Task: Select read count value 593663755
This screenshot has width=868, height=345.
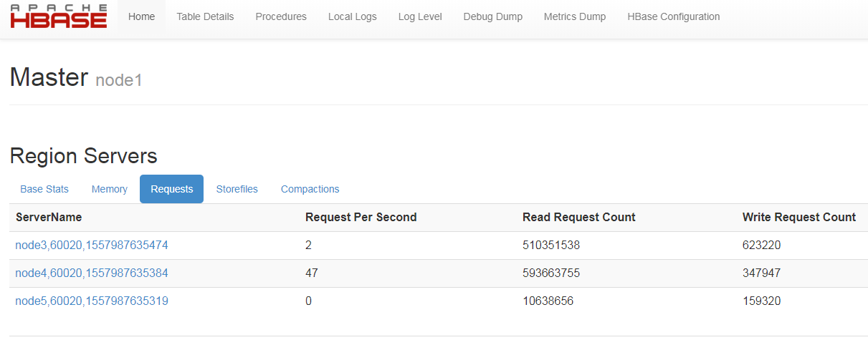Action: point(551,273)
